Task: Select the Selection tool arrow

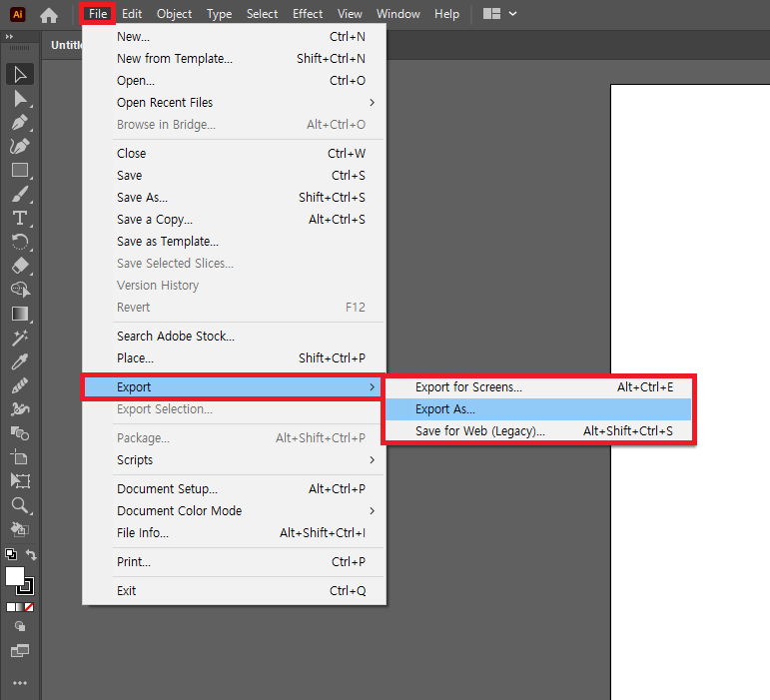Action: (20, 74)
